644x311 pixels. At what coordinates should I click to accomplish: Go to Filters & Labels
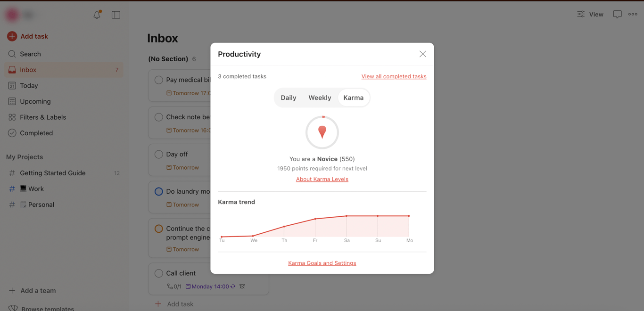43,117
